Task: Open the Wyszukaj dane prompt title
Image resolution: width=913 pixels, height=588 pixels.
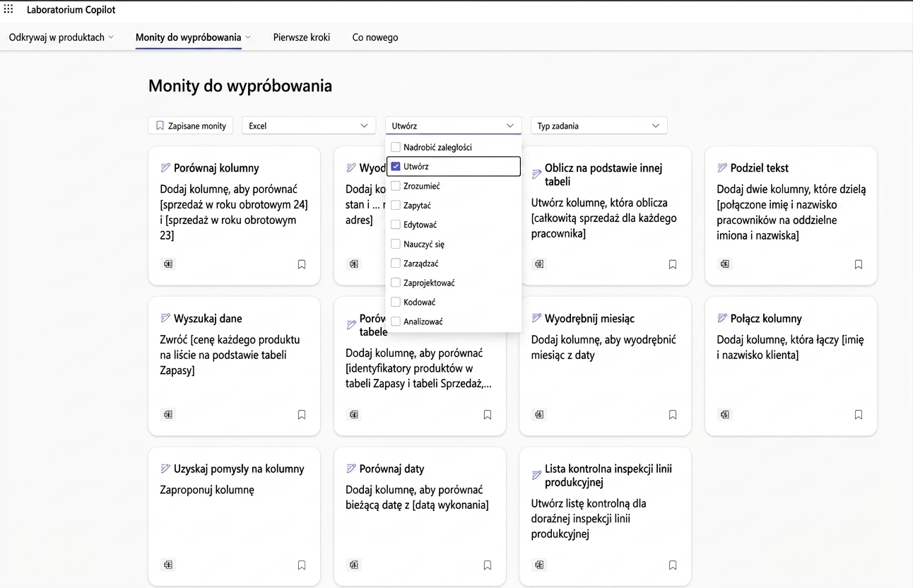Action: pyautogui.click(x=208, y=319)
